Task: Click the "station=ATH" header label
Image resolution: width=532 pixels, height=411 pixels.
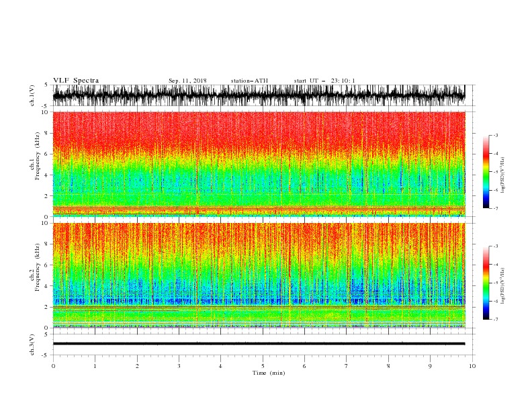Action: click(249, 81)
